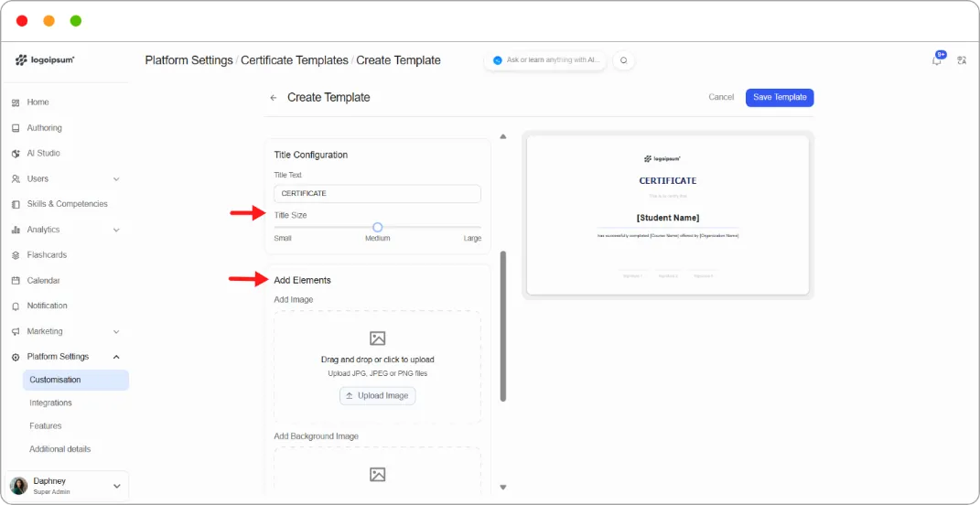Image resolution: width=980 pixels, height=505 pixels.
Task: Click the certificate preview thumbnail
Action: (667, 215)
